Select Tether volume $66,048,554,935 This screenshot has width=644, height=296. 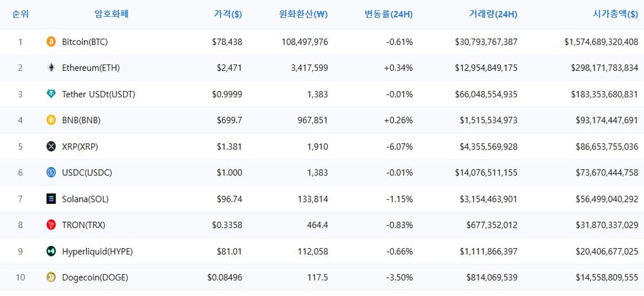(x=486, y=95)
